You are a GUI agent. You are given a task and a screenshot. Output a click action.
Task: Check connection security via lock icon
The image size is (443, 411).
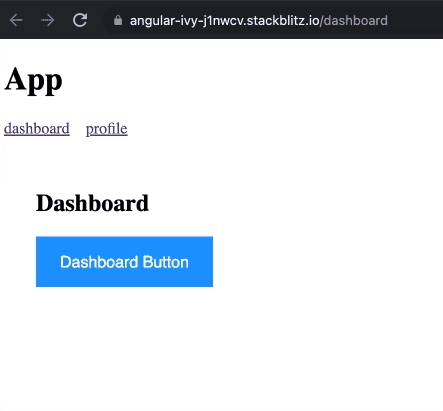(118, 20)
